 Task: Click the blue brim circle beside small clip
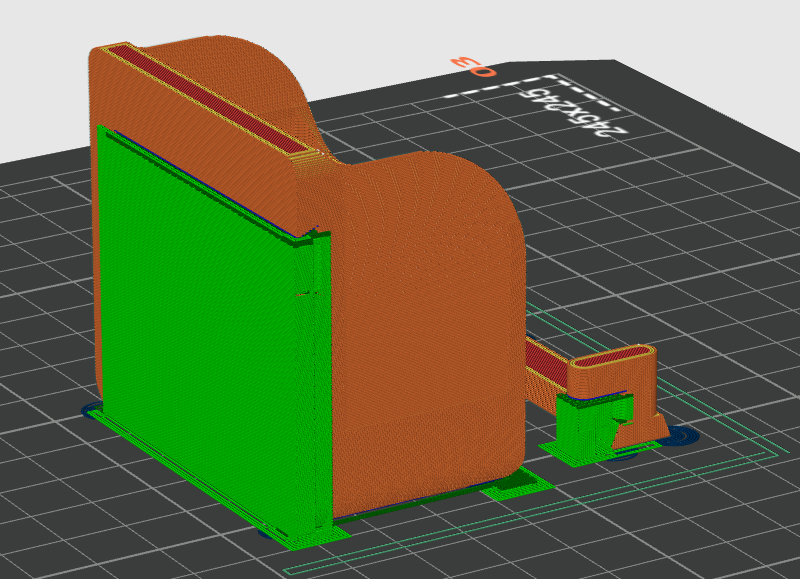click(x=680, y=435)
